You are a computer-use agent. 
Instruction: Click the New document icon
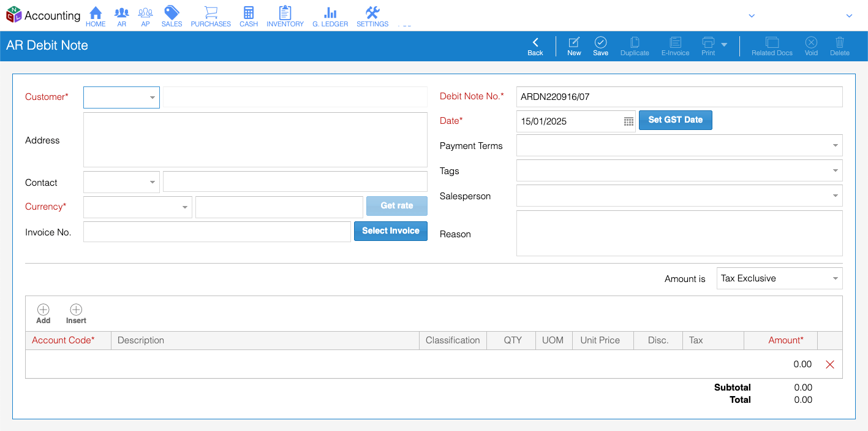click(574, 42)
